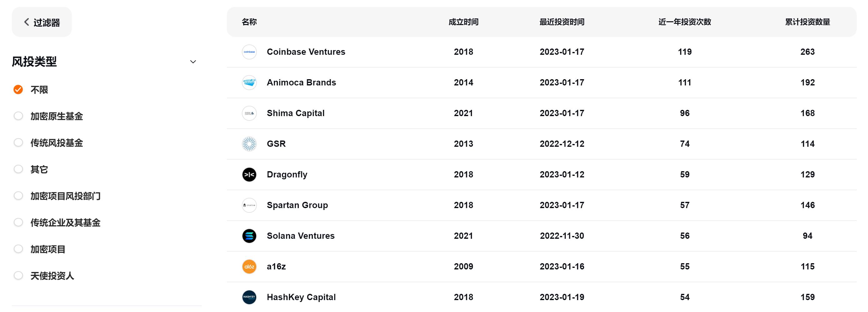Select the 传统风投基金 radio option

pos(18,143)
